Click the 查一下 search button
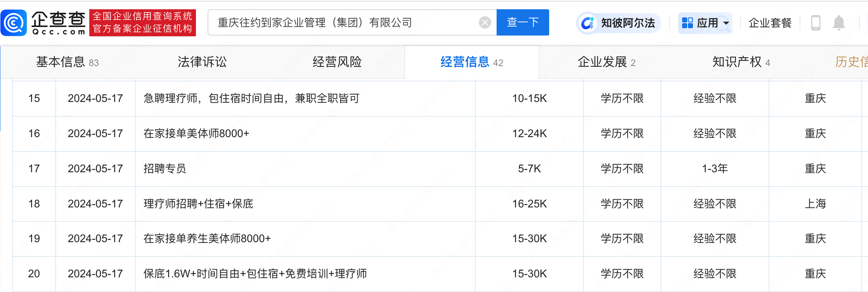Screen dimensions: 868x292 523,22
